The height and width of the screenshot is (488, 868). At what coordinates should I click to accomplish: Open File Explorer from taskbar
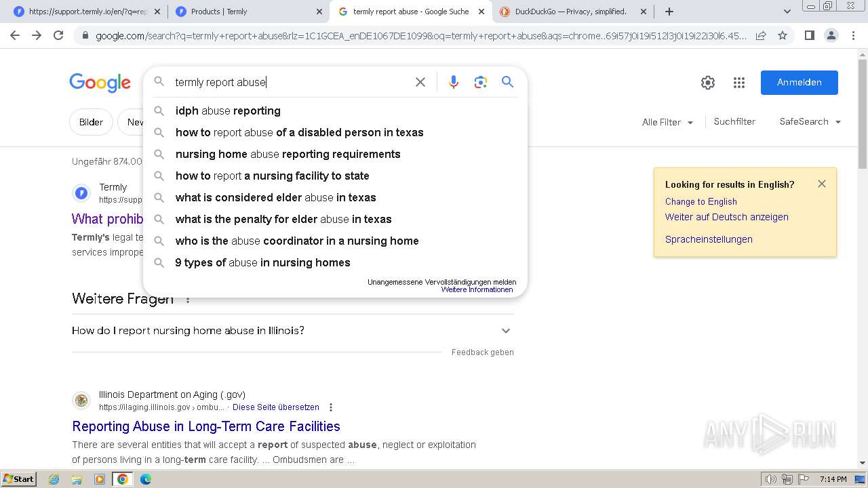77,479
